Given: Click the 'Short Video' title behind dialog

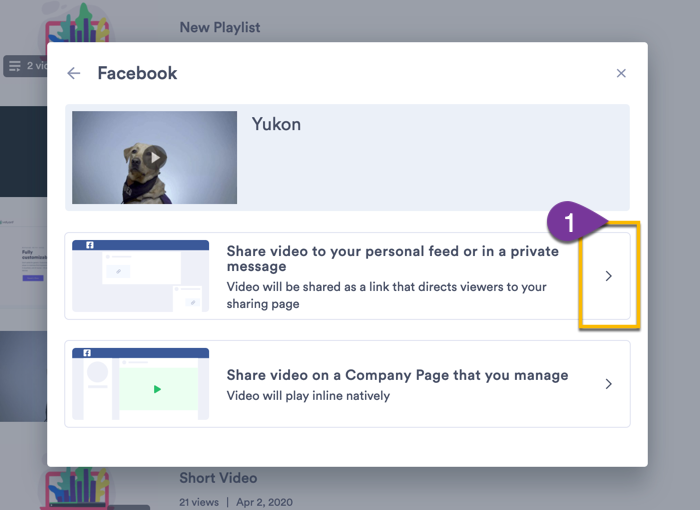Looking at the screenshot, I should (x=218, y=478).
